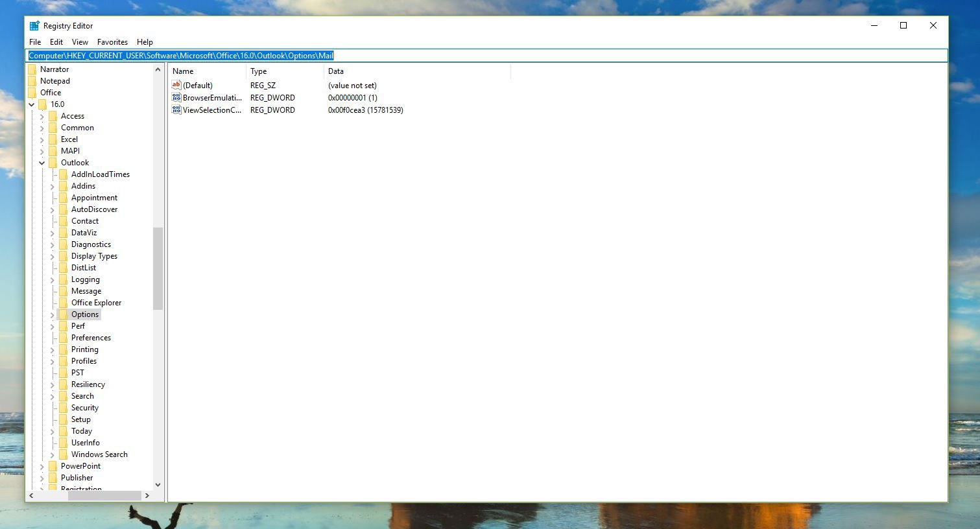Select the UserInfo key in tree

86,443
